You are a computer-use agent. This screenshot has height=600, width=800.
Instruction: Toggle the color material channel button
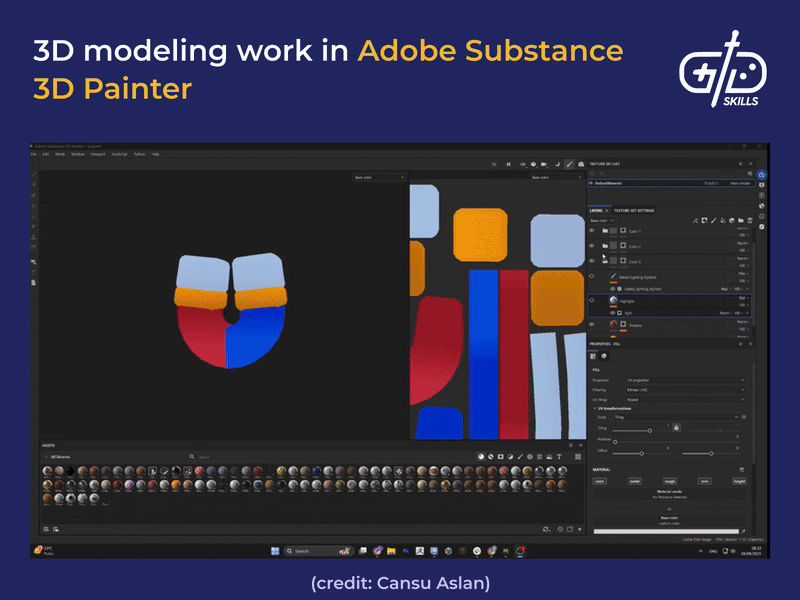(599, 481)
